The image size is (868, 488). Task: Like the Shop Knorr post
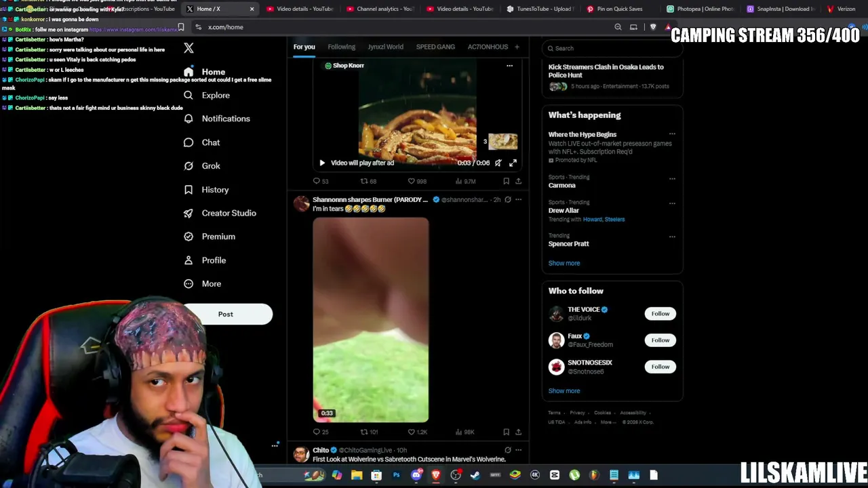tap(416, 181)
